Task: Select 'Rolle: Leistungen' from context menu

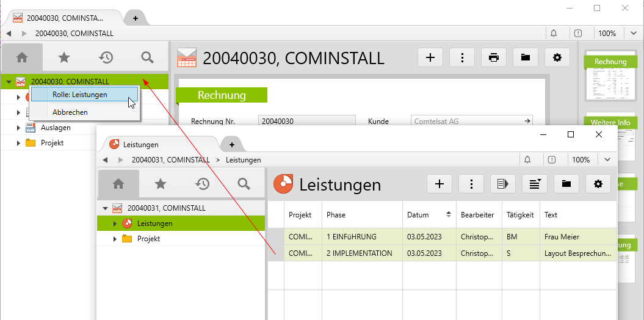Action: tap(80, 95)
